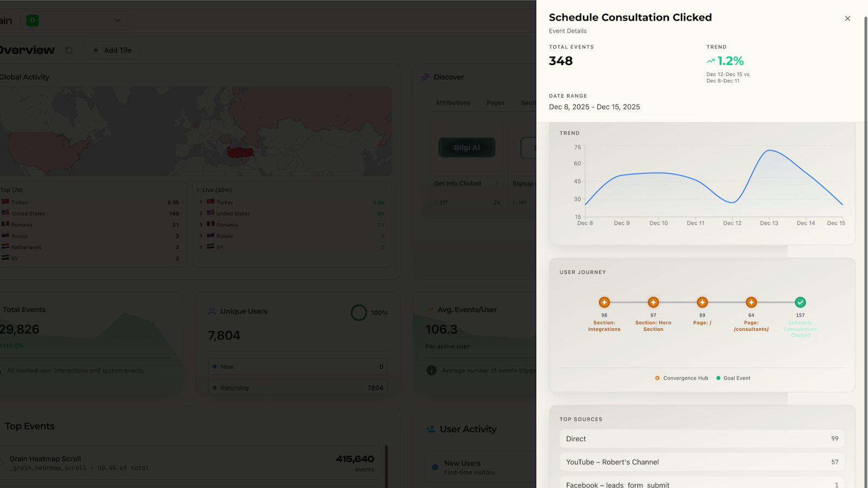Image resolution: width=868 pixels, height=488 pixels.
Task: Click the User Activity icon
Action: tap(430, 429)
